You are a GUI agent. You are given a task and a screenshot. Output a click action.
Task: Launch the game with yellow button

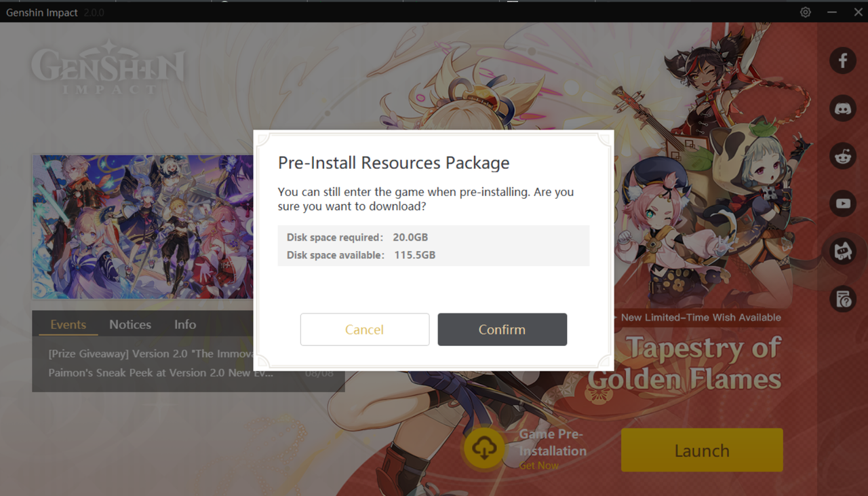tap(702, 450)
